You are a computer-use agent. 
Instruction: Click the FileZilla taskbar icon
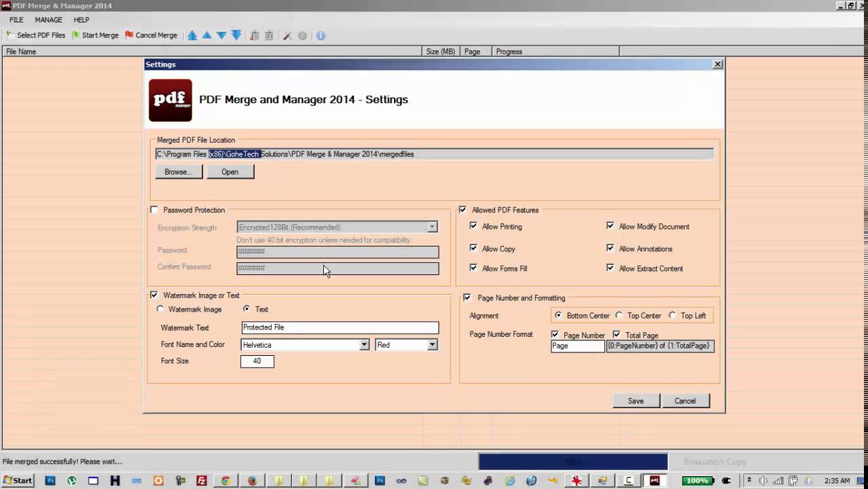[202, 481]
